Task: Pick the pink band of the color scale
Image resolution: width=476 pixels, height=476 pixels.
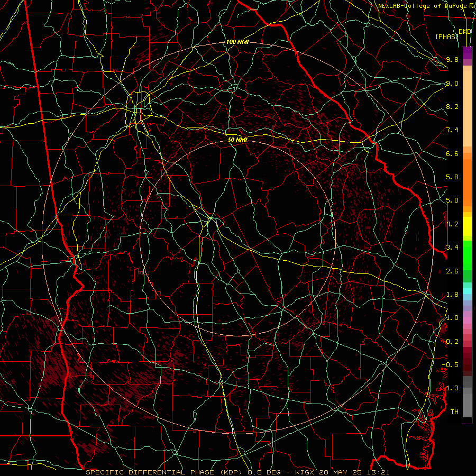Action: click(467, 321)
